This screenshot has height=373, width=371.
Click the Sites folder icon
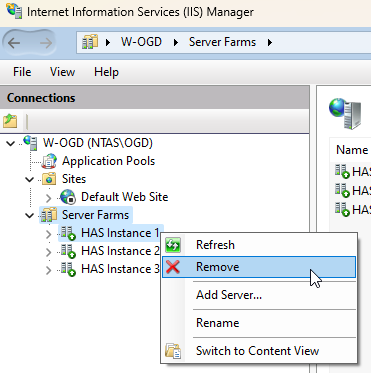(x=49, y=179)
